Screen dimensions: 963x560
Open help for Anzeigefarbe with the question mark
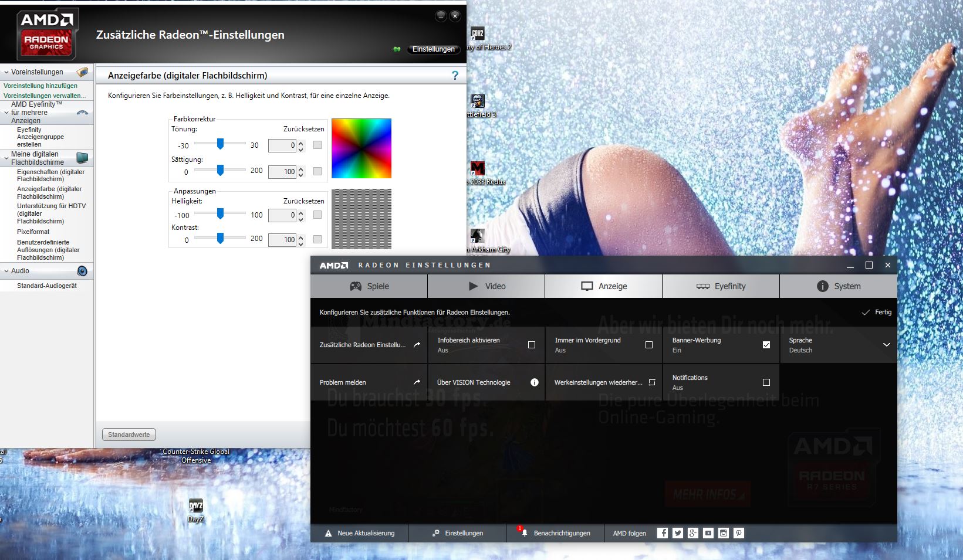[455, 76]
